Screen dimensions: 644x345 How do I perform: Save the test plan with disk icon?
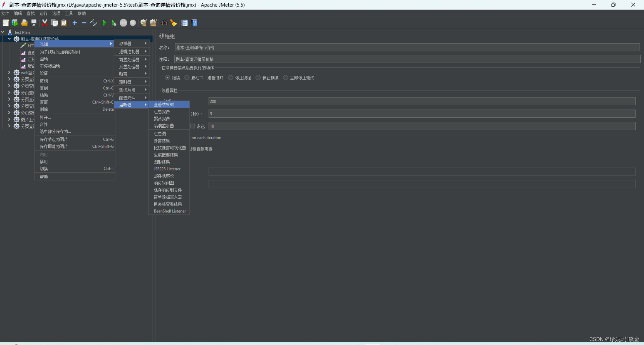34,23
